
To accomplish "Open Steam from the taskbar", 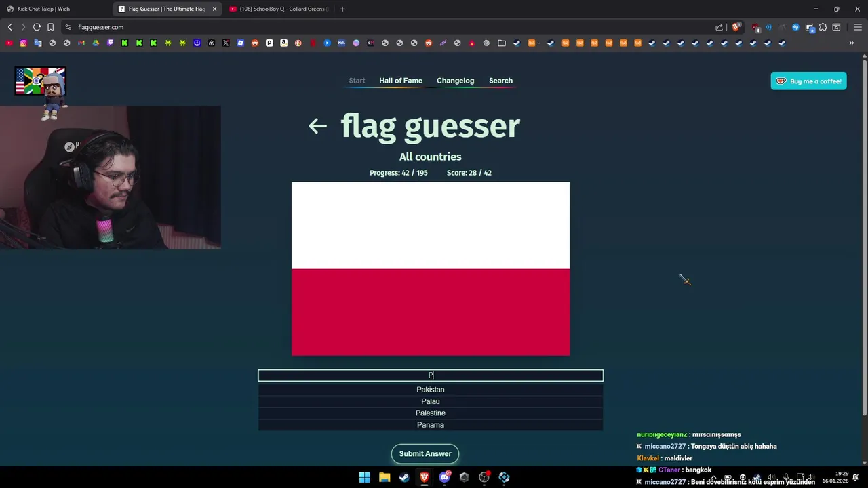I will coord(404,477).
